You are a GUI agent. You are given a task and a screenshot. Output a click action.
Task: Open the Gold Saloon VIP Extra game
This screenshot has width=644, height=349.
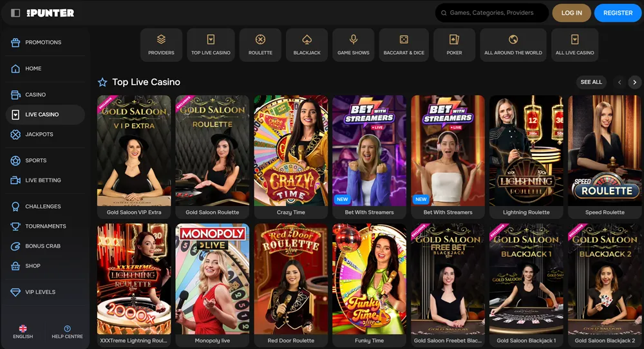134,157
